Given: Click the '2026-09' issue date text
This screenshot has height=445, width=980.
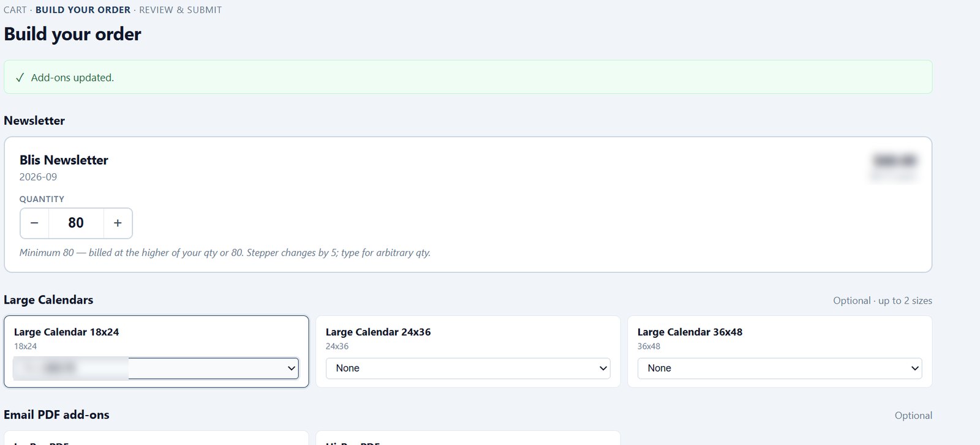Looking at the screenshot, I should (x=38, y=177).
